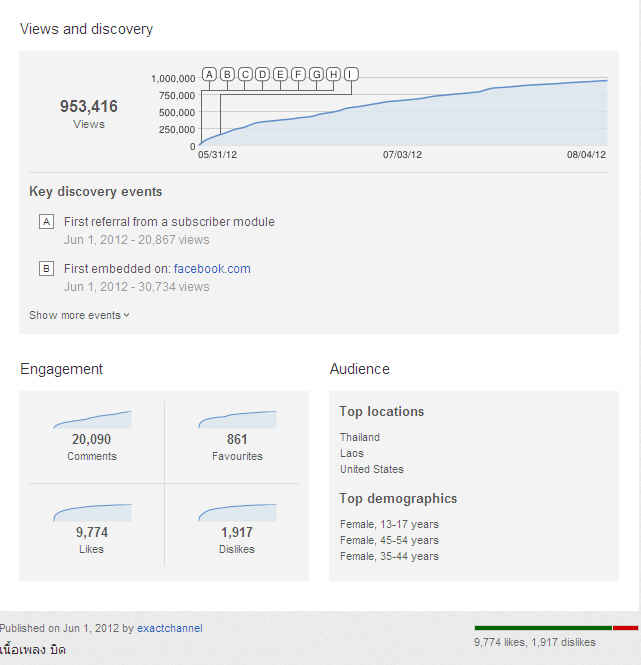Click the B badge in key discovery events
641x665 pixels.
click(46, 268)
